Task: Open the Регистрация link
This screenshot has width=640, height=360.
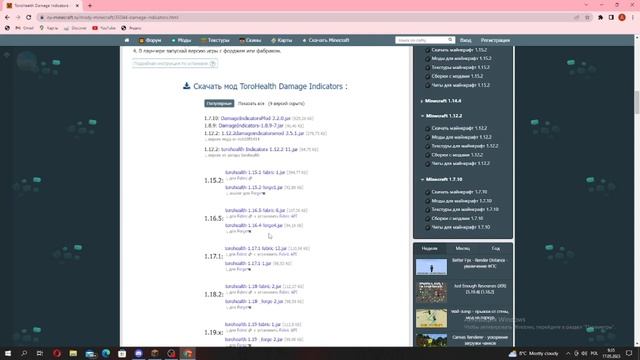Action: tap(495, 40)
